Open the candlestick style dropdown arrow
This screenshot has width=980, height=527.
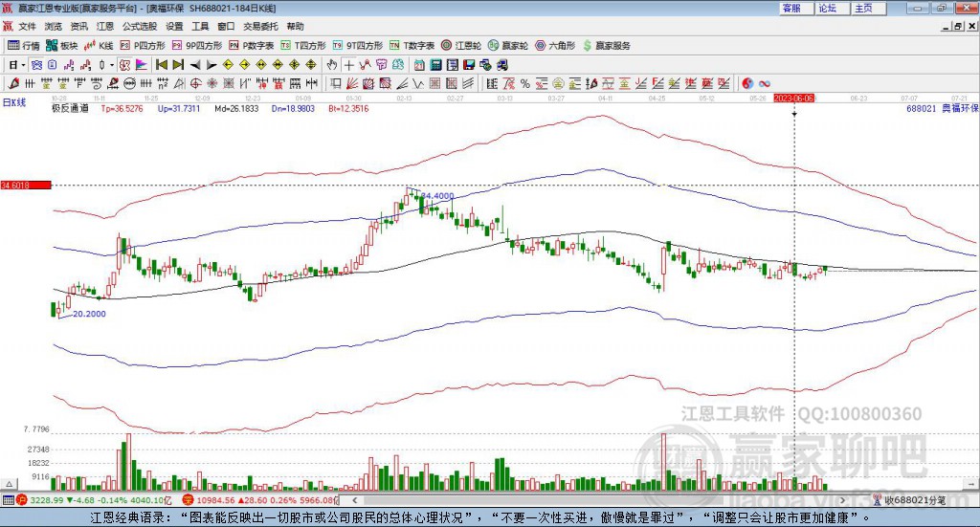tap(112, 65)
